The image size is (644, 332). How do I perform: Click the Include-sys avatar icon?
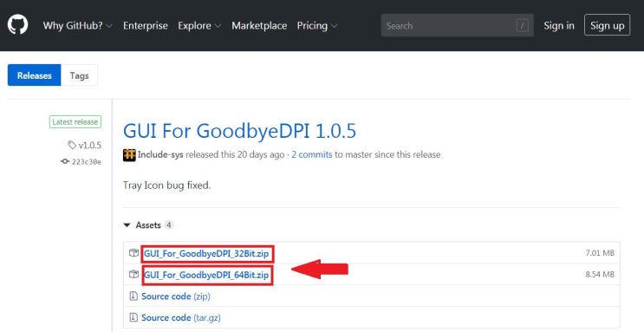129,155
